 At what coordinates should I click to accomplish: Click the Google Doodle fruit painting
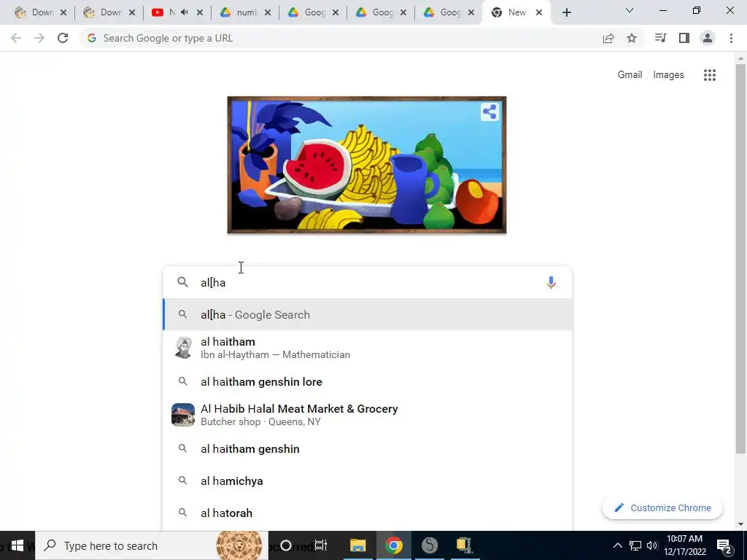click(367, 166)
